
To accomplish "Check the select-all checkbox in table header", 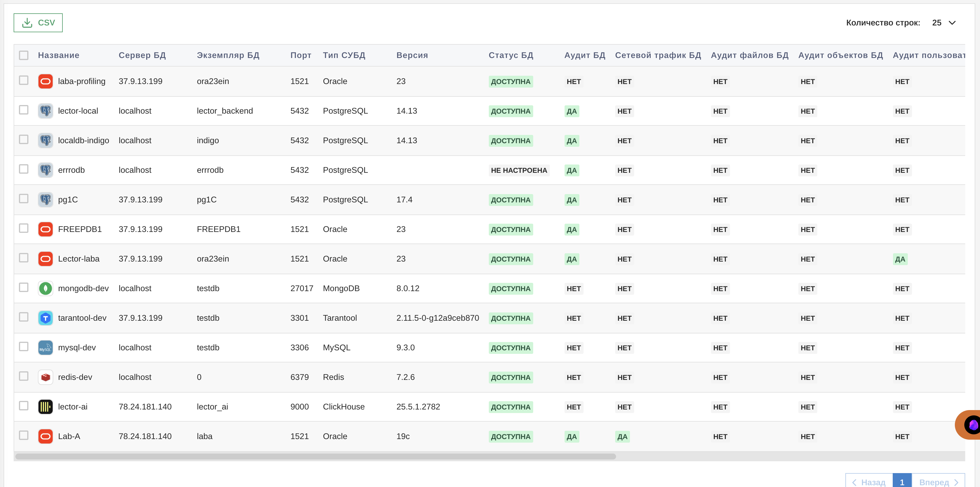I will pyautogui.click(x=24, y=56).
